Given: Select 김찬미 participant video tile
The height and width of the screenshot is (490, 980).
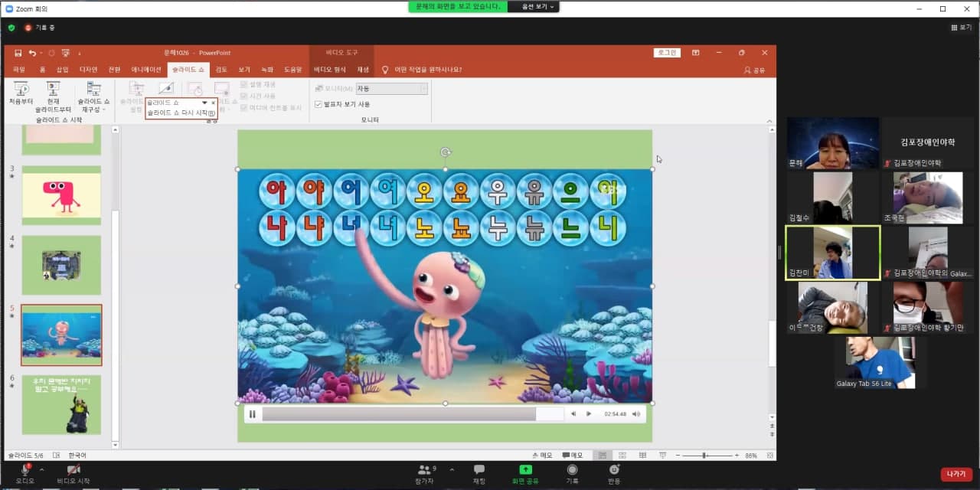Looking at the screenshot, I should pos(833,253).
